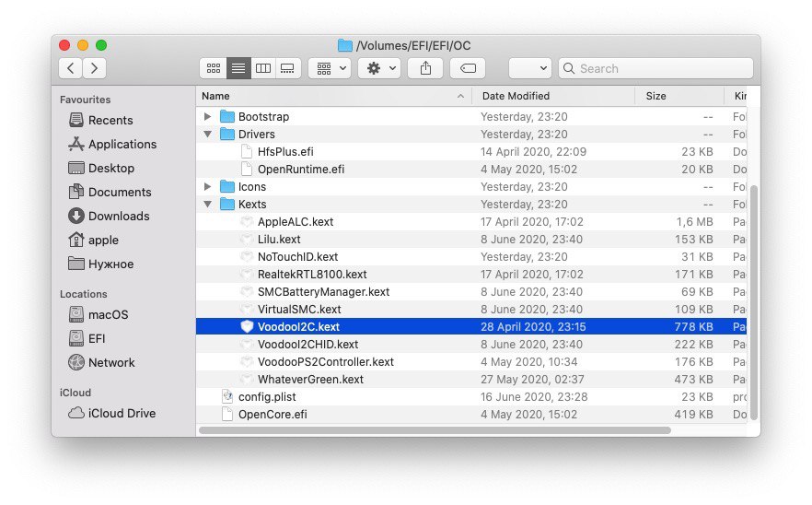Go forward with the right chevron button
812x505 pixels.
[94, 68]
